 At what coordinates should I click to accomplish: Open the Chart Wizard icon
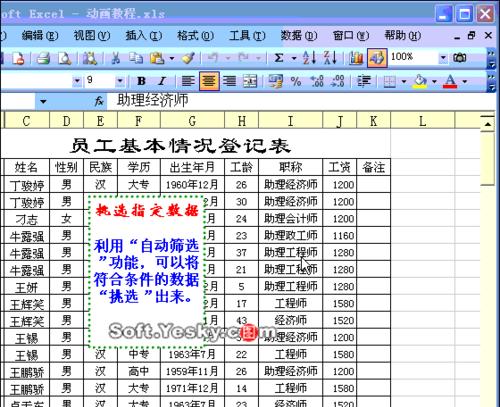356,58
